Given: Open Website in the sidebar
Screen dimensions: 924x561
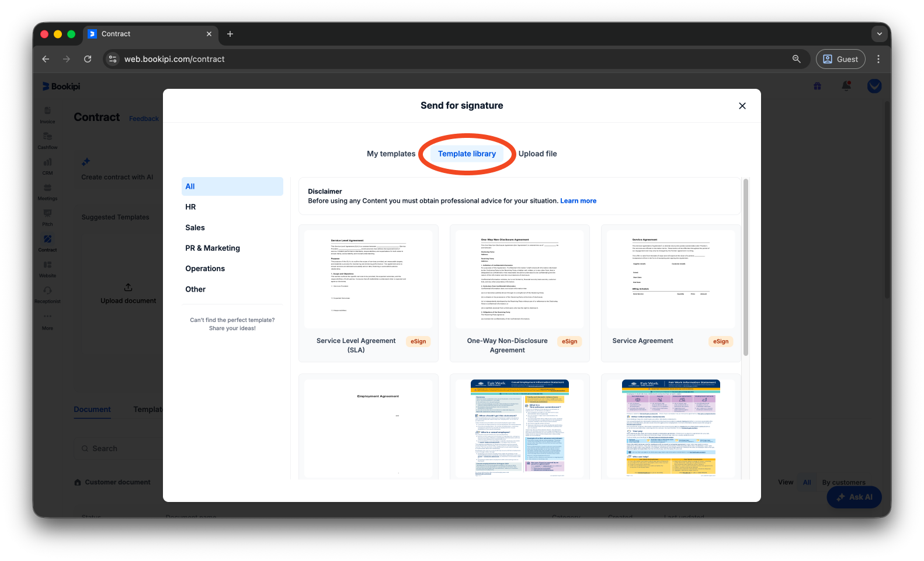Looking at the screenshot, I should pyautogui.click(x=47, y=269).
